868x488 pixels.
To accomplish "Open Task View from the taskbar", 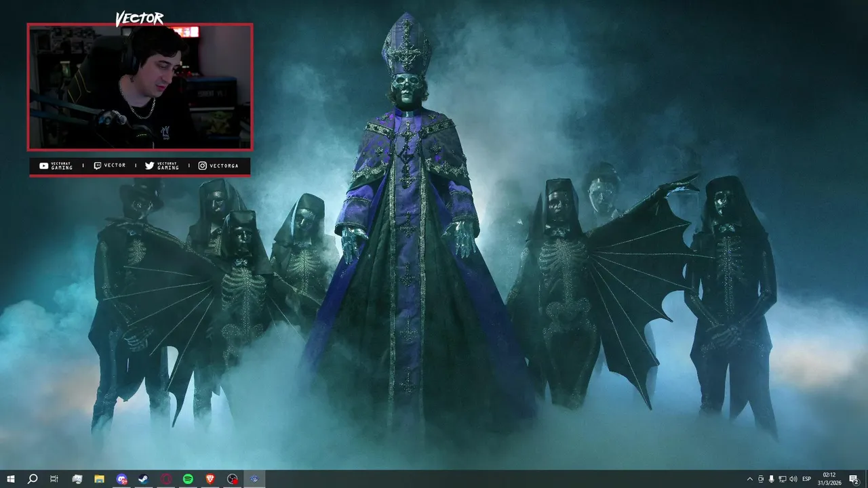I will tap(54, 479).
